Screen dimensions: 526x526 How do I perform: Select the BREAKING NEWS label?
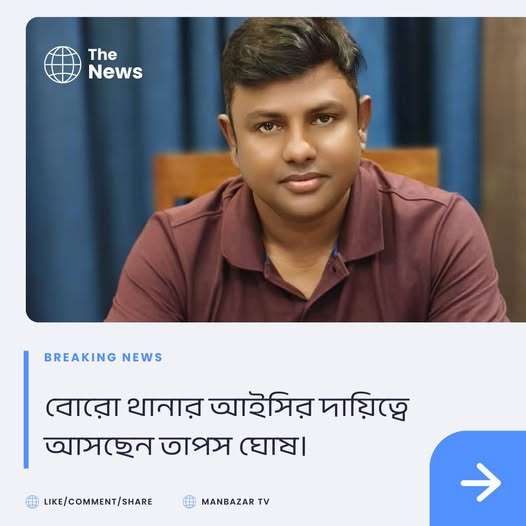click(103, 357)
